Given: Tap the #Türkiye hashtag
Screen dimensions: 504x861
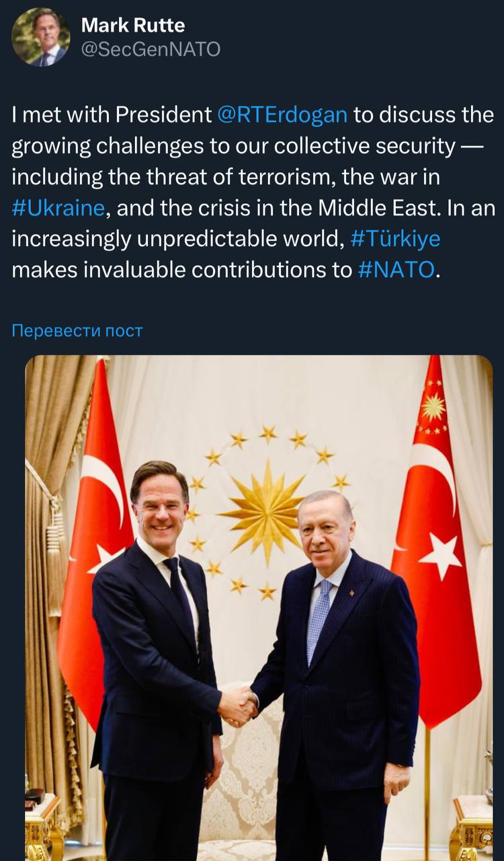Looking at the screenshot, I should tap(395, 239).
